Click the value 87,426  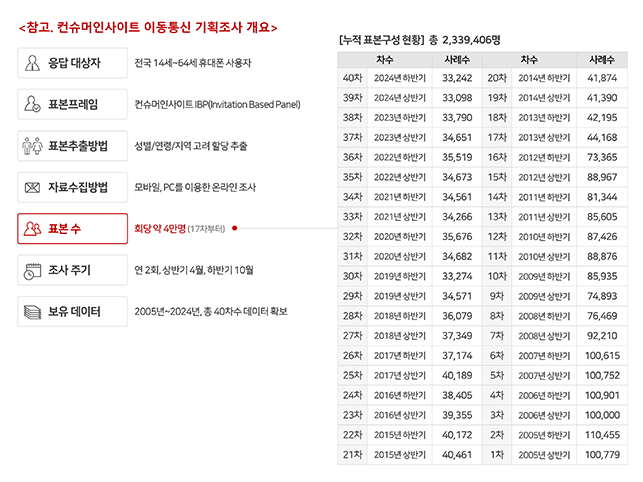pos(602,237)
